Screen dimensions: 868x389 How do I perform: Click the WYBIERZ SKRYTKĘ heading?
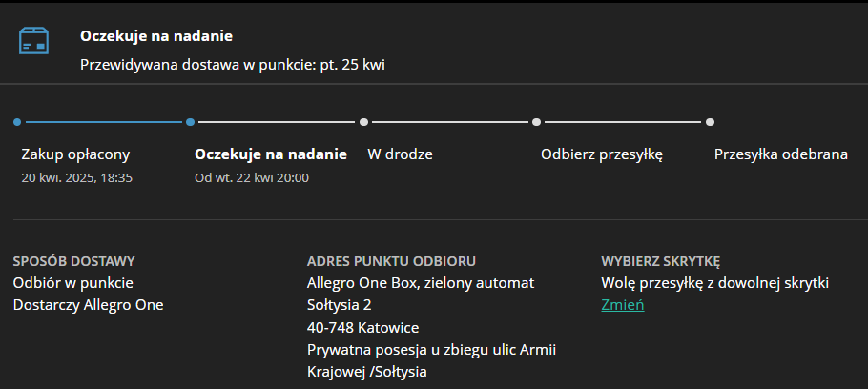pyautogui.click(x=660, y=261)
